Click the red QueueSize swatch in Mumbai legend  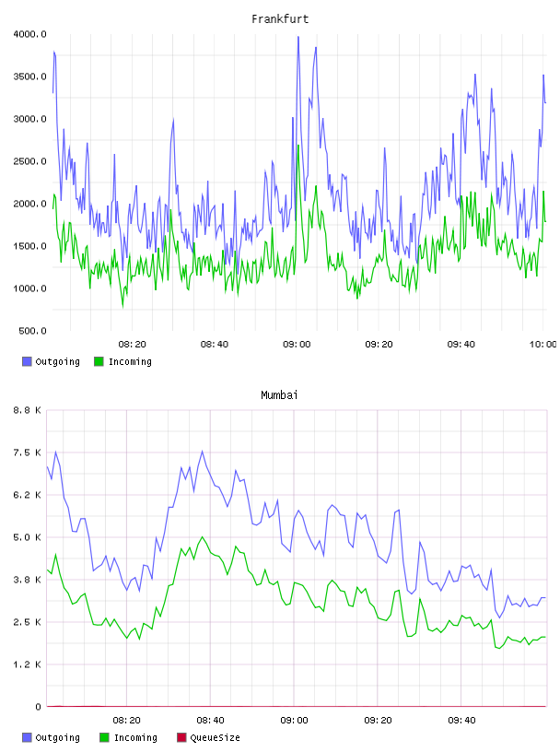181,737
